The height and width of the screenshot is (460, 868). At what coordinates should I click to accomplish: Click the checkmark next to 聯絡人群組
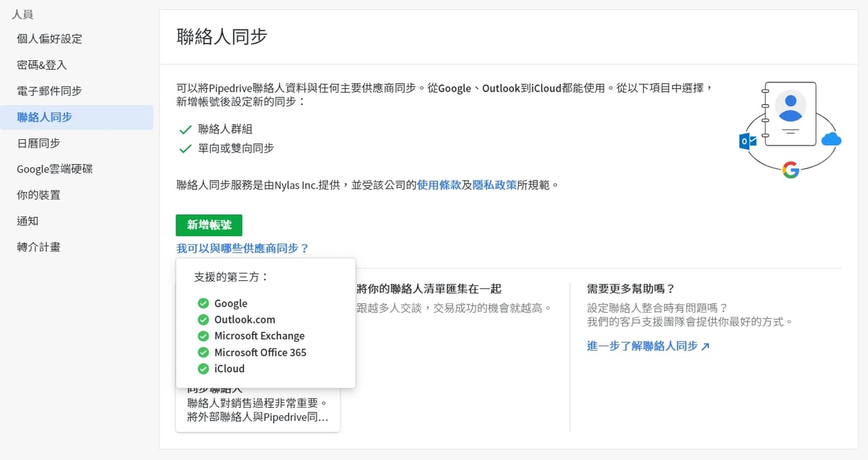coord(184,129)
